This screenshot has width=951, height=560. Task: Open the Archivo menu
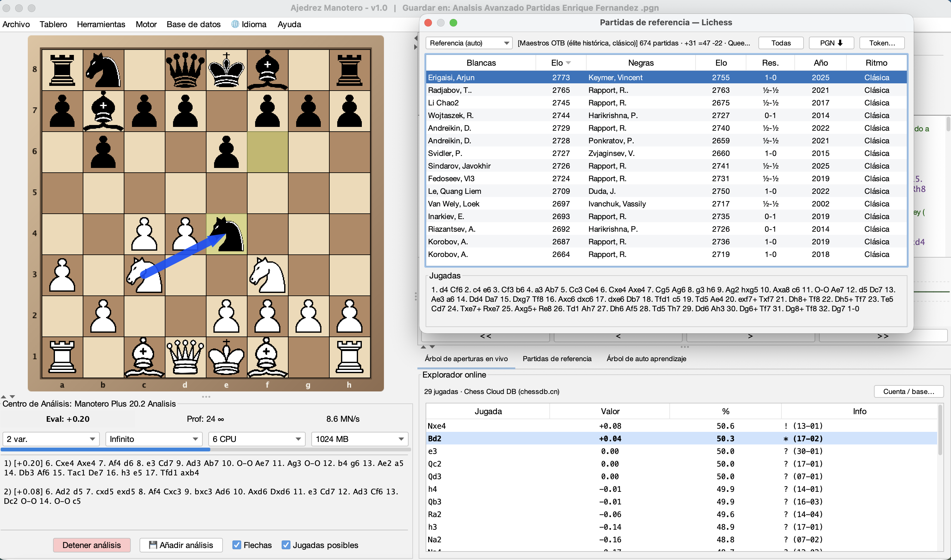16,24
